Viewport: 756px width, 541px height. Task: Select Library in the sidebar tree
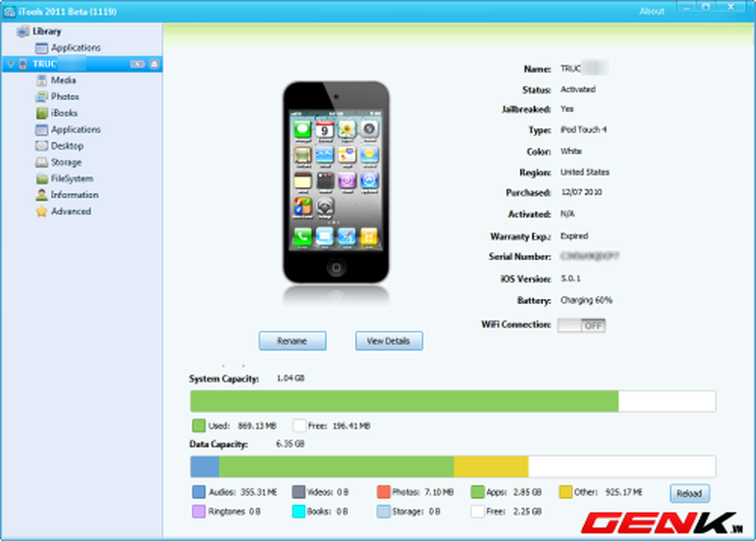(47, 31)
